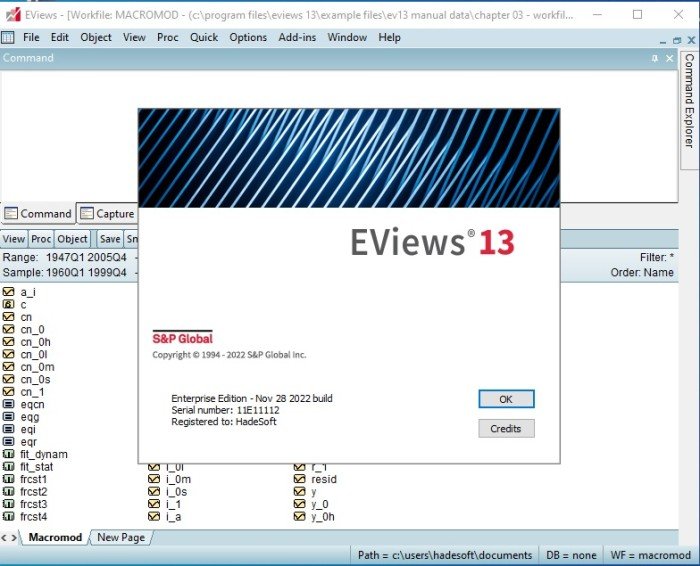Pin the Command window
The height and width of the screenshot is (566, 700).
tap(654, 58)
